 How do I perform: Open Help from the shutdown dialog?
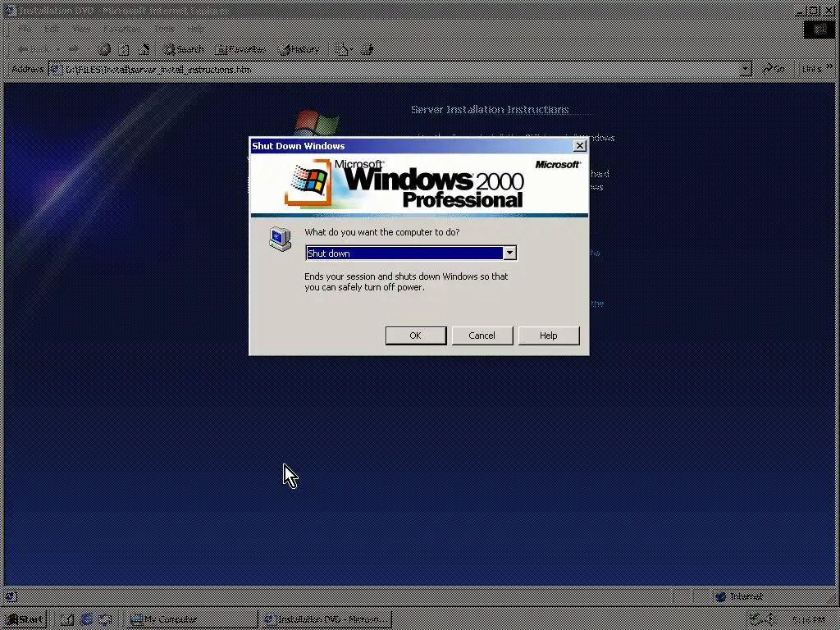(549, 336)
